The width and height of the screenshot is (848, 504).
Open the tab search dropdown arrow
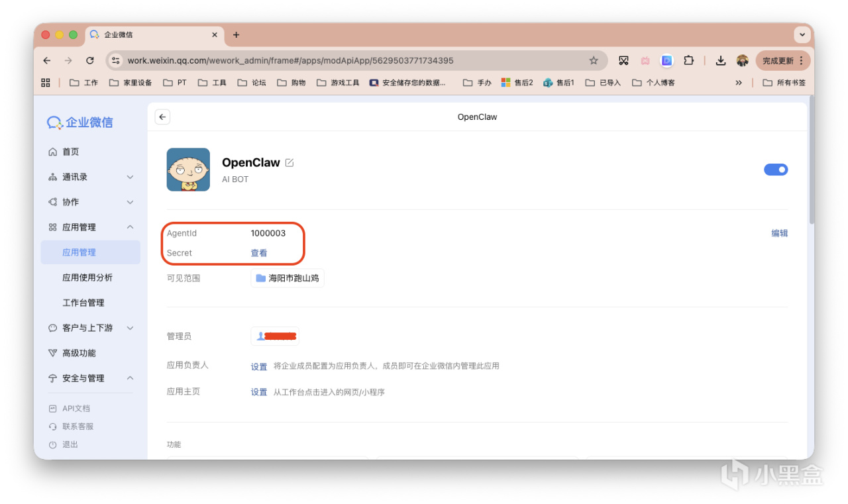pyautogui.click(x=803, y=34)
